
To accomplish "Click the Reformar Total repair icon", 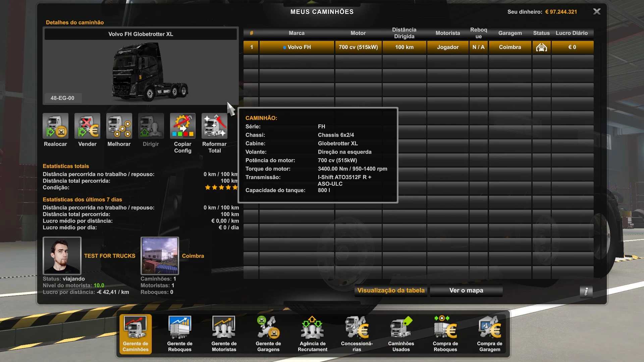I will [x=214, y=126].
